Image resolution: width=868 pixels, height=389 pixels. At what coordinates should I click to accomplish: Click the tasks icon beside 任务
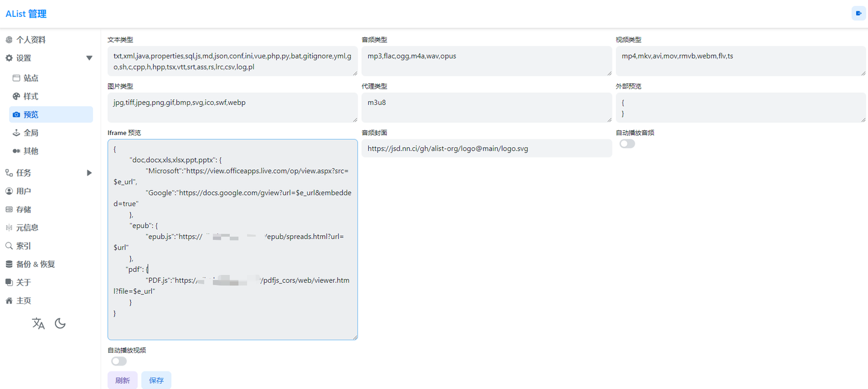pyautogui.click(x=9, y=172)
